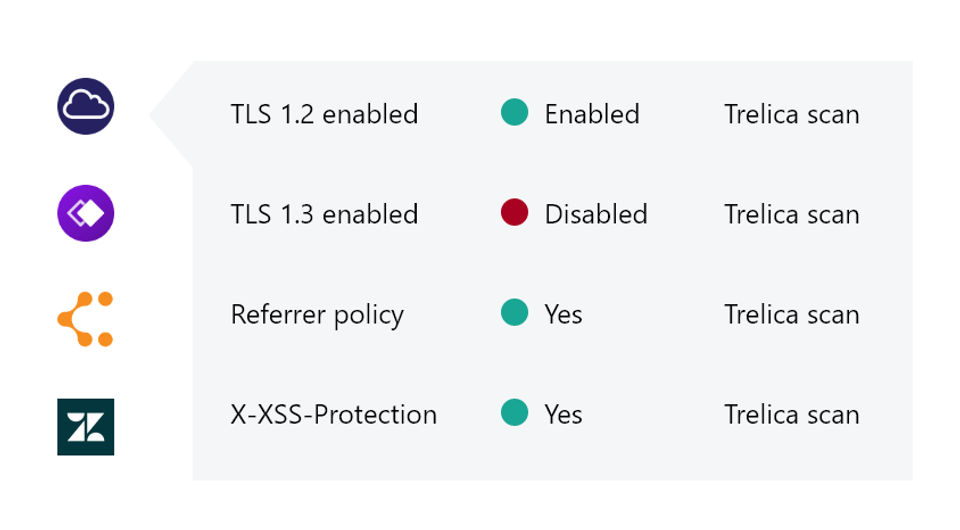Click the Enabled status text

point(592,114)
